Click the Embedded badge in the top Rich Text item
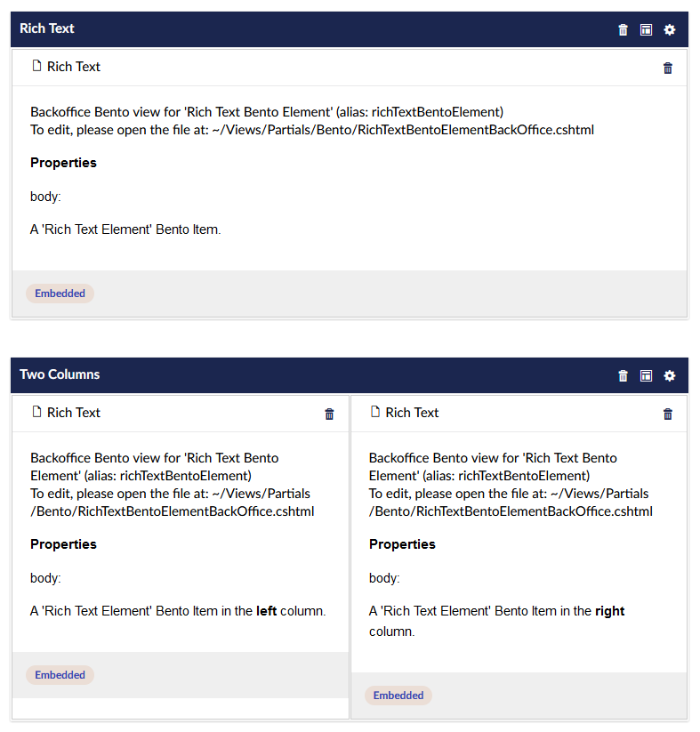This screenshot has width=700, height=732. point(60,294)
